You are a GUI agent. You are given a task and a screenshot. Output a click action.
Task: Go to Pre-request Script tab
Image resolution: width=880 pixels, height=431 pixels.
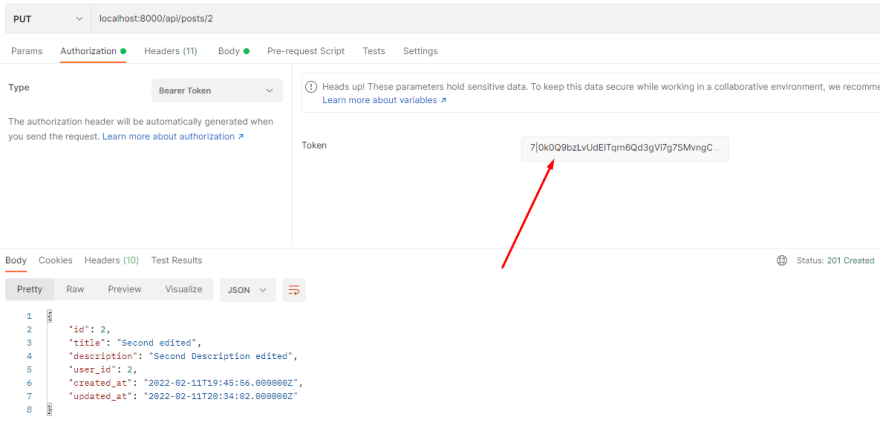pyautogui.click(x=306, y=51)
